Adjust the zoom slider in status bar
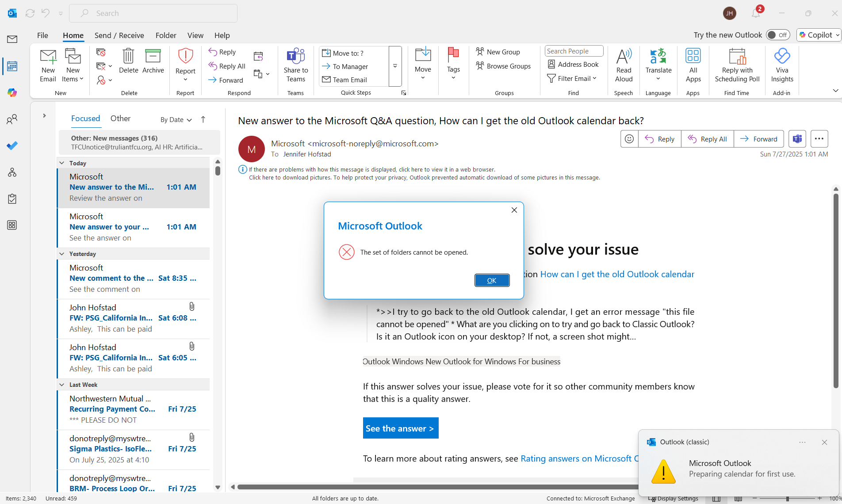Viewport: 842px width, 504px height. point(787,499)
